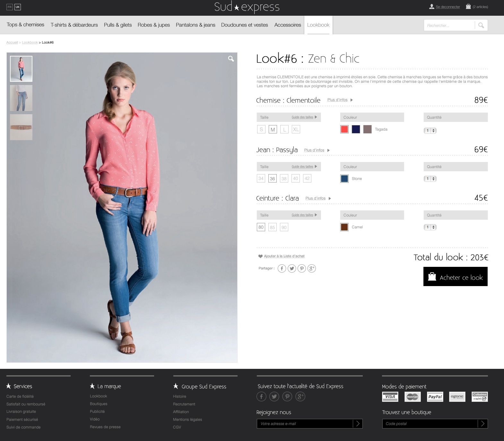Viewport: 504px width, 441px height.
Task: Submit postal code arrow button
Action: point(483,424)
